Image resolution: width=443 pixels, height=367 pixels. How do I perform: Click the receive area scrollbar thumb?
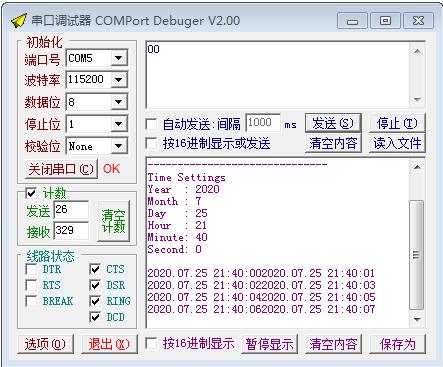pyautogui.click(x=417, y=255)
